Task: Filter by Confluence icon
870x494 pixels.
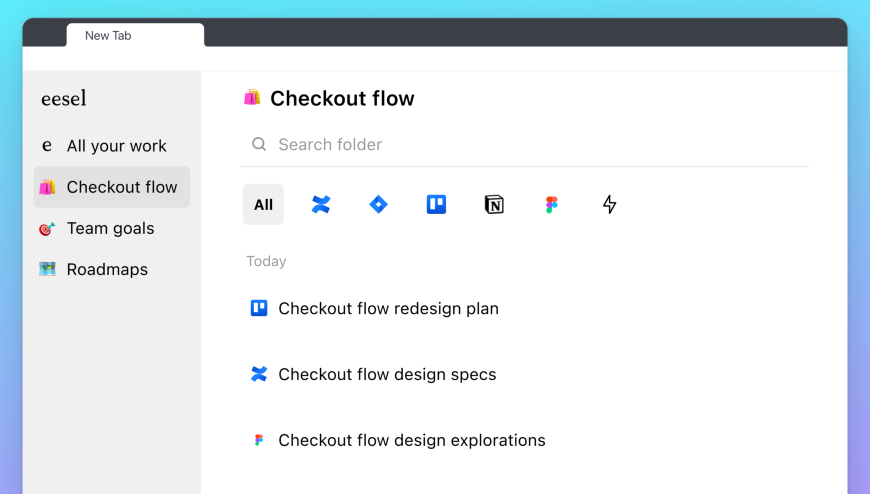Action: [x=321, y=204]
